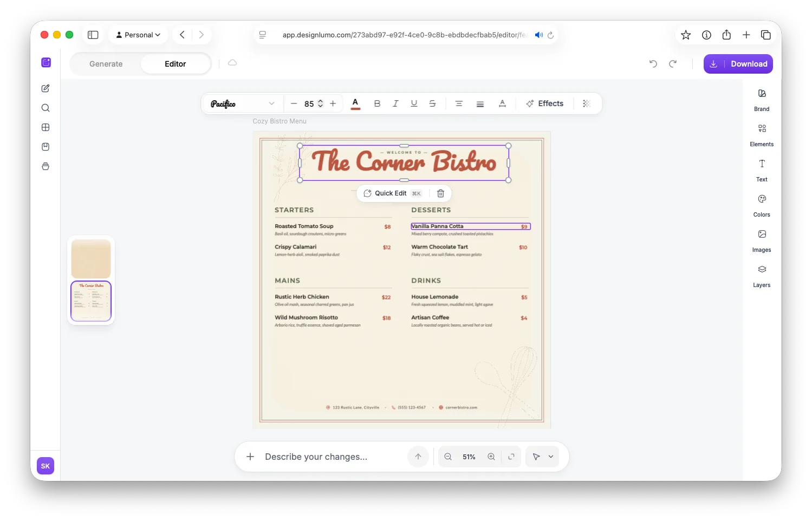Click the Download button
This screenshot has width=812, height=521.
click(738, 64)
